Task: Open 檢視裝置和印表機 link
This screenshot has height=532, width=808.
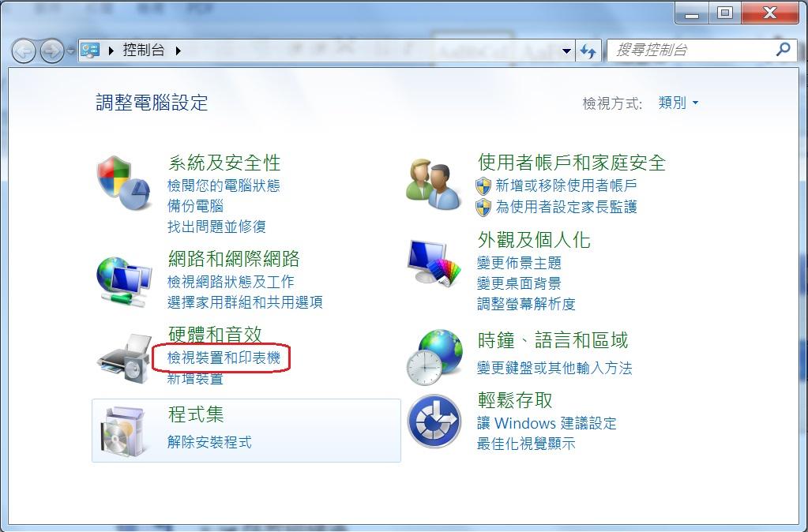Action: pos(224,357)
